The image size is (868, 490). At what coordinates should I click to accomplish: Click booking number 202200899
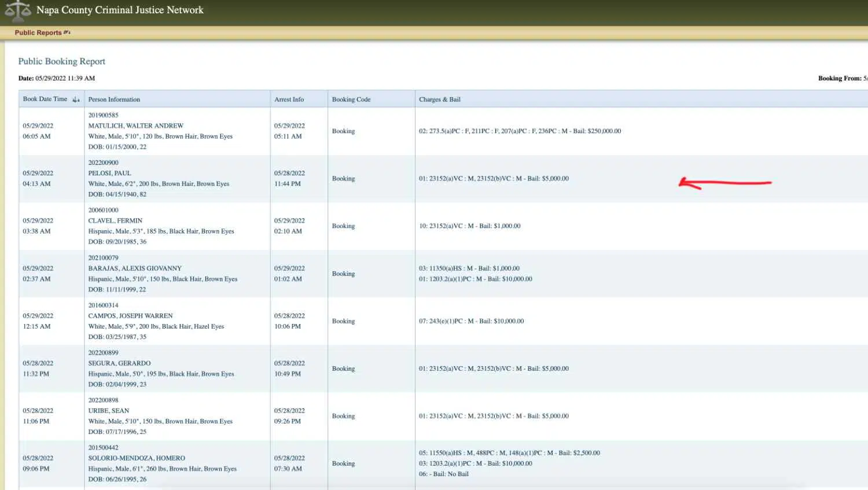103,353
